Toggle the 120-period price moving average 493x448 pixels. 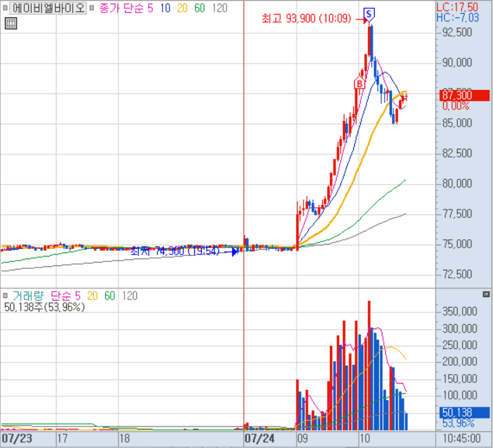point(219,8)
